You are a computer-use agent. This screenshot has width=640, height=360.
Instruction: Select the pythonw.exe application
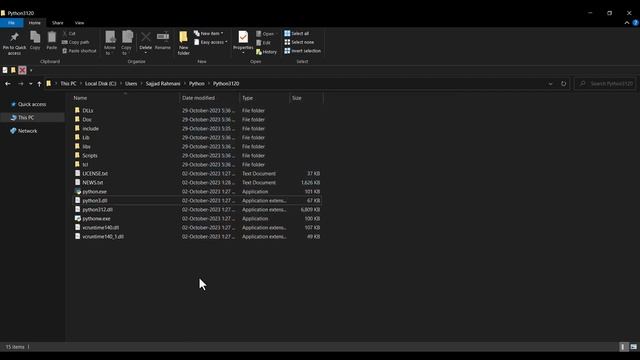[96, 218]
